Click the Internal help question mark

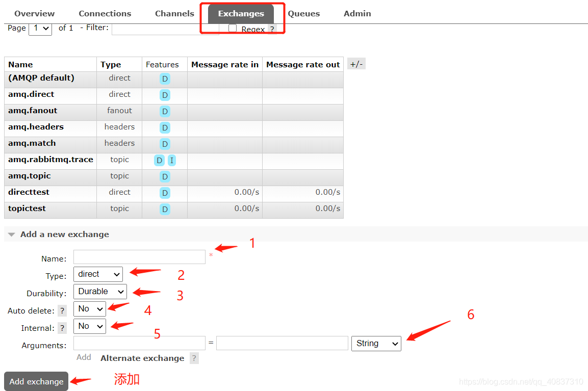point(62,328)
